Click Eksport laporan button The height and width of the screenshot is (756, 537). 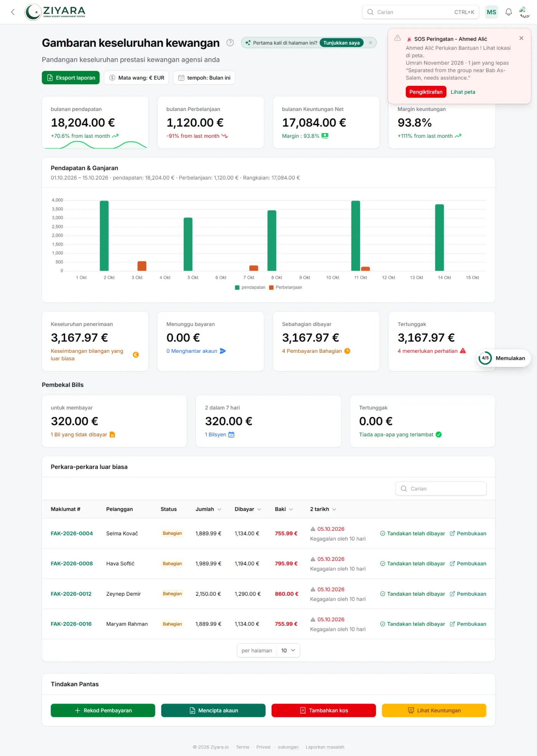coord(71,77)
